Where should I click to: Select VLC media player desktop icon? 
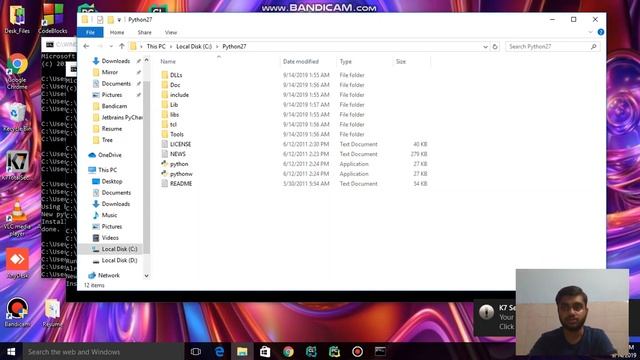tap(17, 218)
